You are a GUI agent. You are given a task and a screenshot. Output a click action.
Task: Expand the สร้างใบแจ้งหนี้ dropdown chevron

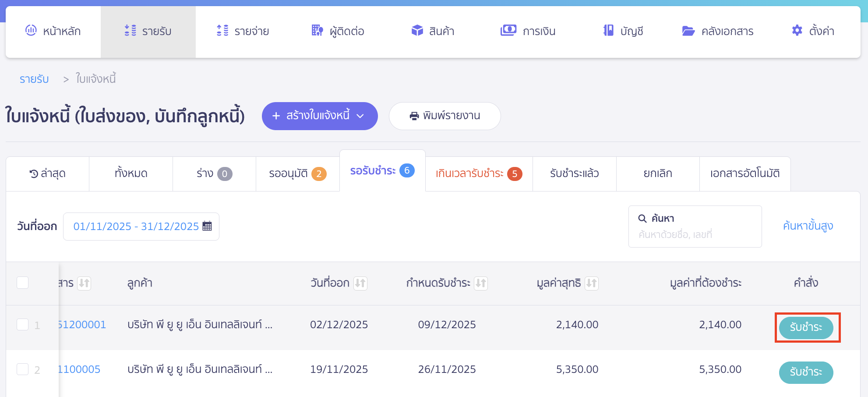[x=360, y=116]
